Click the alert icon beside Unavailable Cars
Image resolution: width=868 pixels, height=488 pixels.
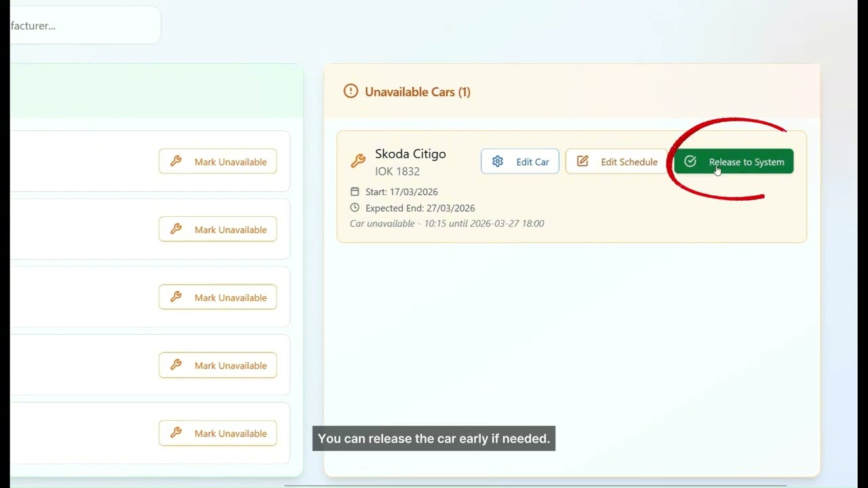pyautogui.click(x=351, y=91)
